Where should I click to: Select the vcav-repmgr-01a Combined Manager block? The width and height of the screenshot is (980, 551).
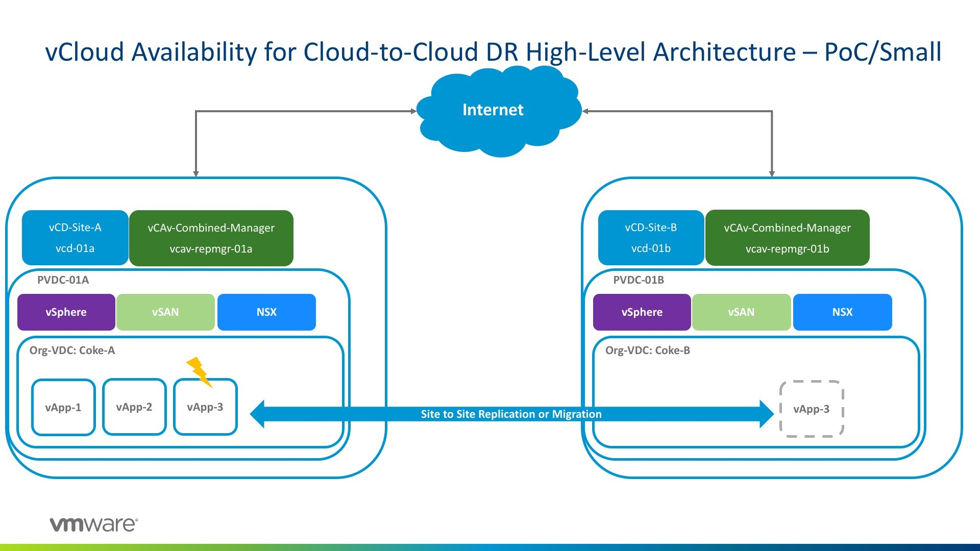click(211, 238)
